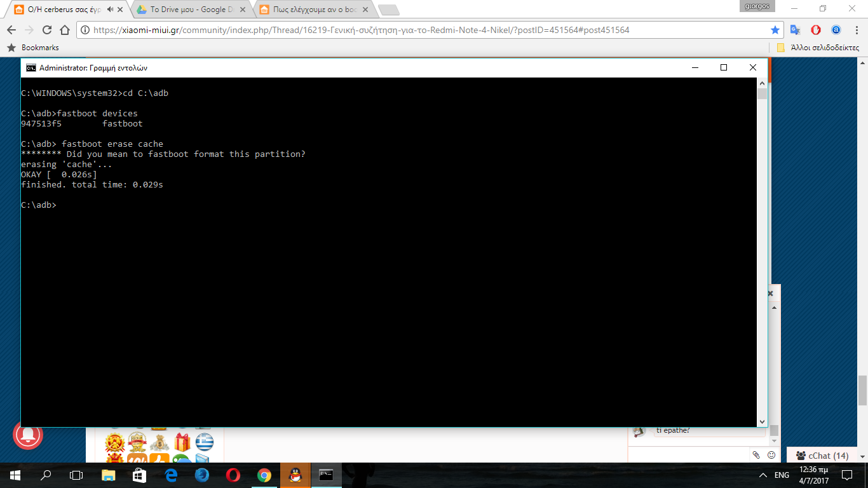Open the Google Translate extension icon
Image resolution: width=868 pixels, height=488 pixels.
pyautogui.click(x=795, y=30)
